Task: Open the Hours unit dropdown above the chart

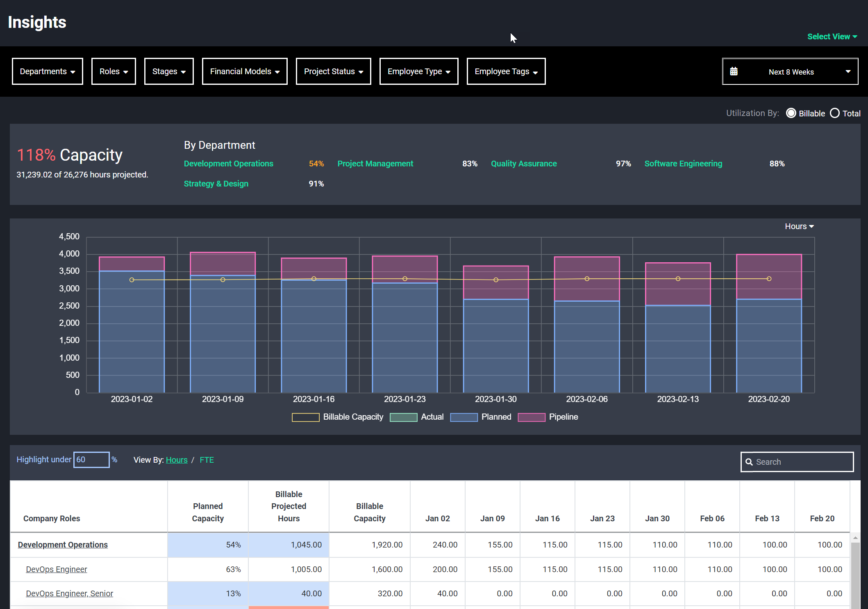Action: (798, 226)
